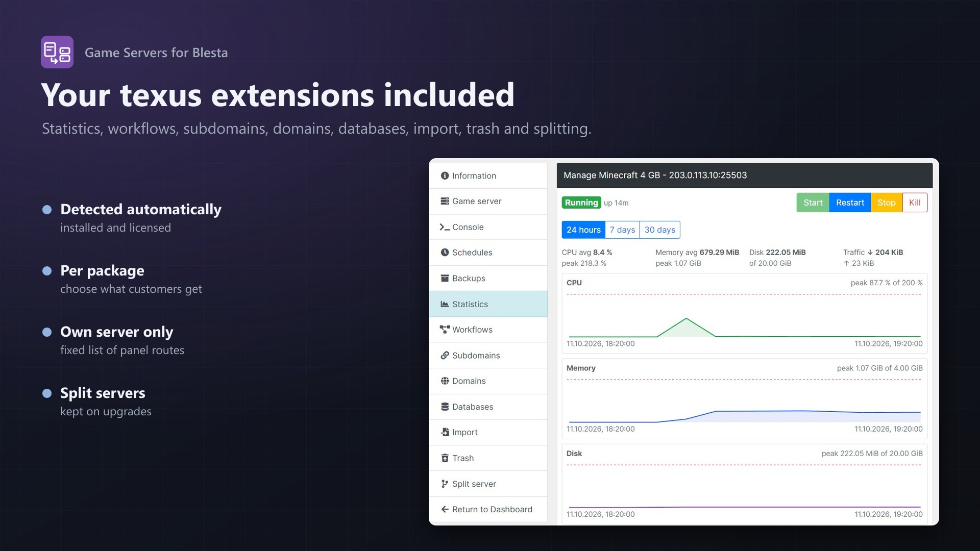Click the Information circle icon in sidebar
980x551 pixels.
pos(445,176)
